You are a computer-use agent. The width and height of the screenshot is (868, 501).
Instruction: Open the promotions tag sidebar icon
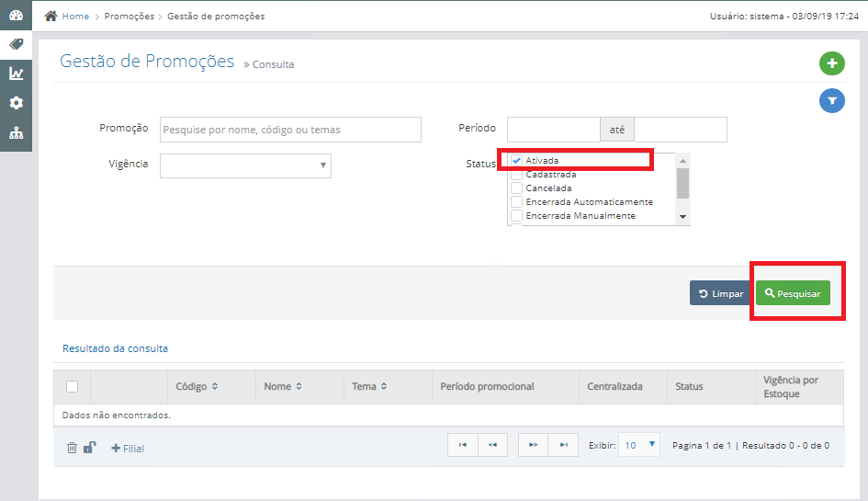point(16,44)
